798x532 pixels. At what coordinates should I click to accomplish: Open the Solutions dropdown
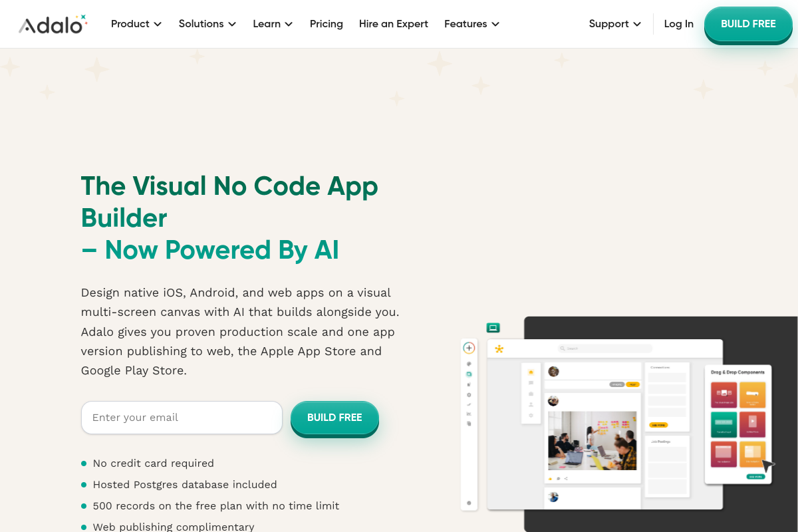[x=207, y=24]
